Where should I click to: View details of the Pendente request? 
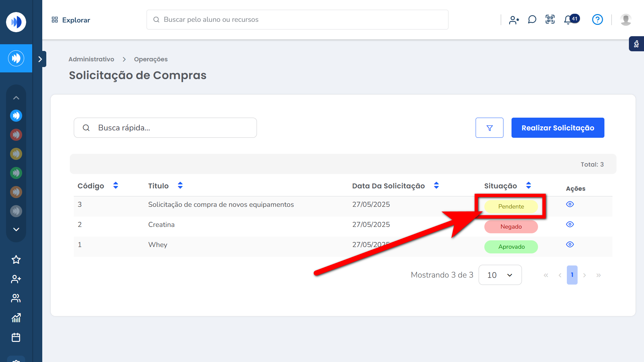(570, 204)
